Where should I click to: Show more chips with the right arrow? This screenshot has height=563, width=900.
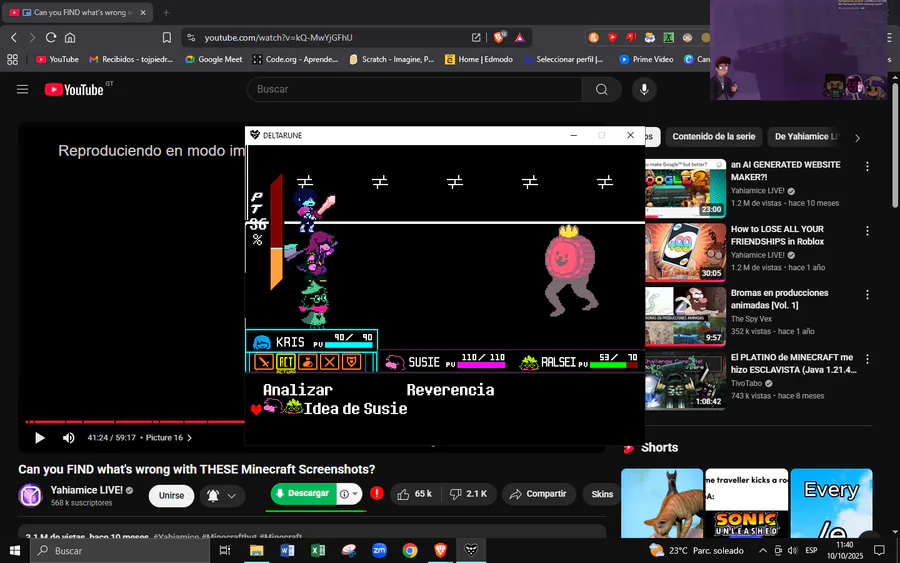tap(858, 138)
